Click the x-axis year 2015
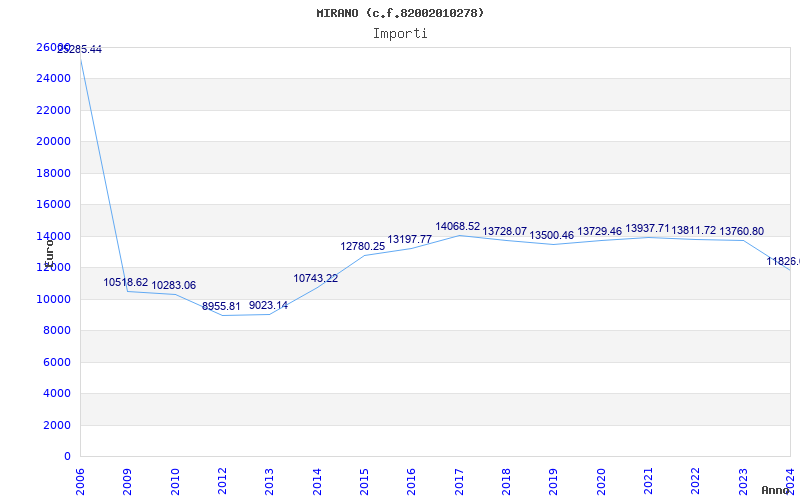Screen dimensions: 800x500 click(x=364, y=482)
